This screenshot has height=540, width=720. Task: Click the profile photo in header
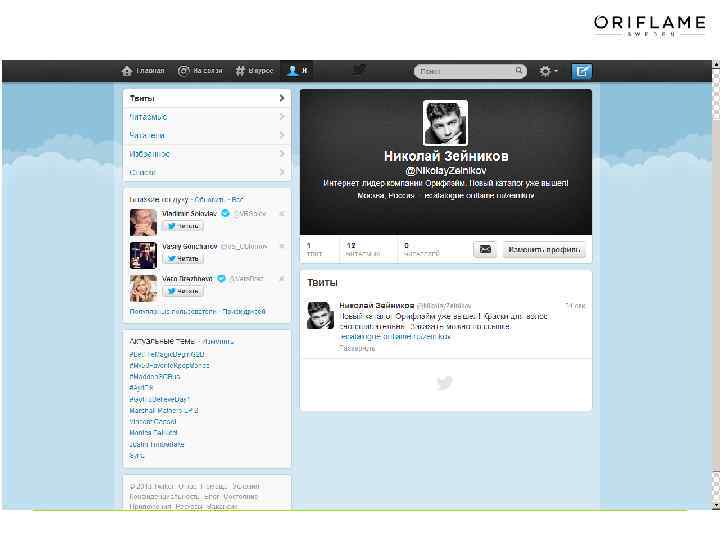tap(445, 123)
